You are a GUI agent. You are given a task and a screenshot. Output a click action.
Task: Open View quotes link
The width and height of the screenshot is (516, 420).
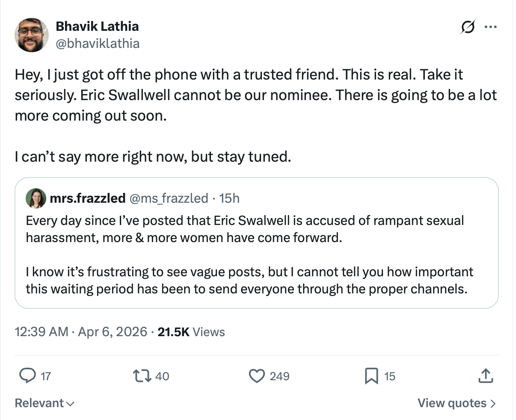452,403
